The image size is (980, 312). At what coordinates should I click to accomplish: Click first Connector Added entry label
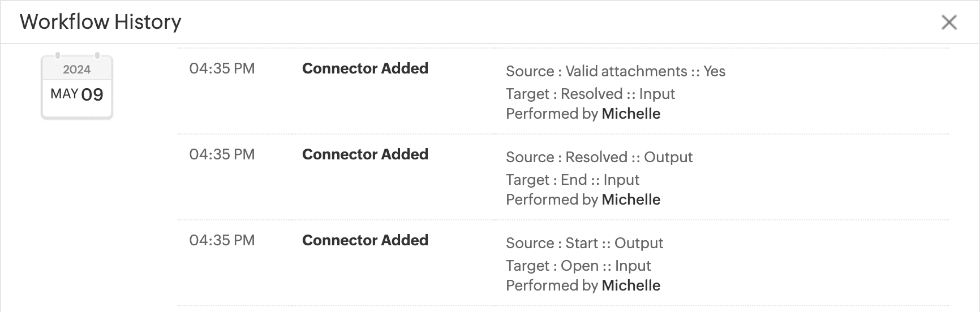click(365, 68)
